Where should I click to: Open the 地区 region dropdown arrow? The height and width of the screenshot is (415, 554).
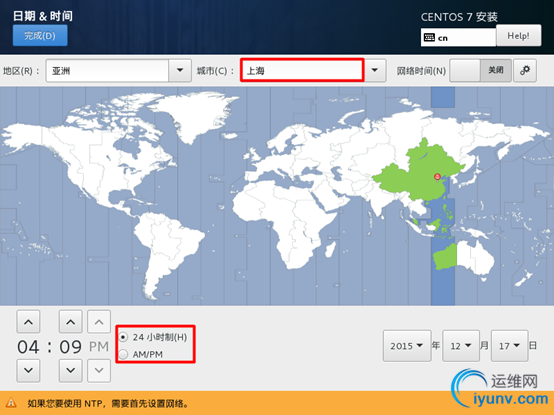tap(180, 70)
